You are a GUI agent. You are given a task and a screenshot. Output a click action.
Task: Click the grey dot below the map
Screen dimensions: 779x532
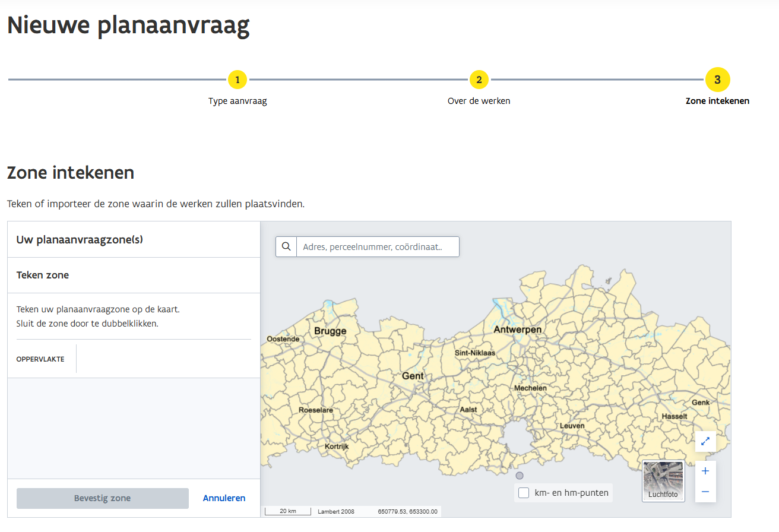pos(520,476)
